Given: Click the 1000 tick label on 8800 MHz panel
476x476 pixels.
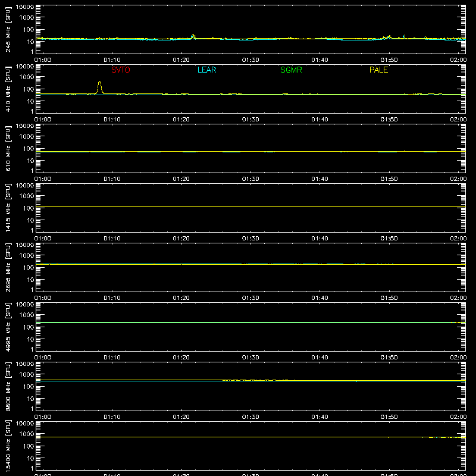Looking at the screenshot, I should [27, 375].
